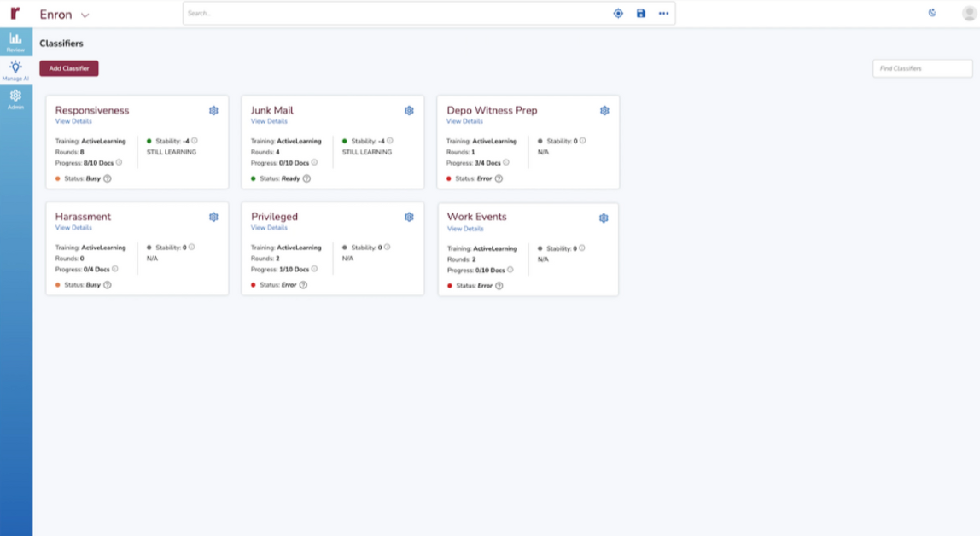Open settings gear for Harassment classifier
Viewport: 980px width, 536px height.
click(213, 217)
